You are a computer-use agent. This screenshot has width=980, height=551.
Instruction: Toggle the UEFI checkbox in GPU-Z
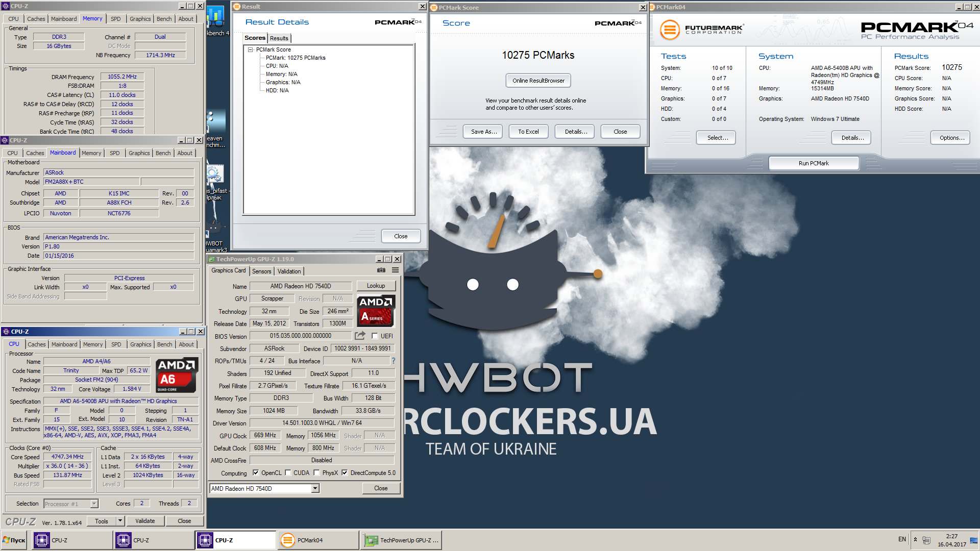(375, 336)
